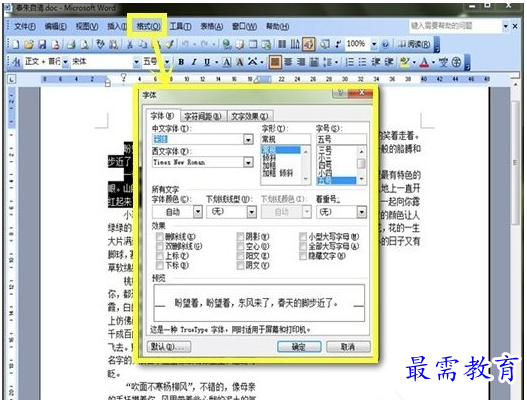Tick the 阳文 emboss checkbox

click(240, 256)
